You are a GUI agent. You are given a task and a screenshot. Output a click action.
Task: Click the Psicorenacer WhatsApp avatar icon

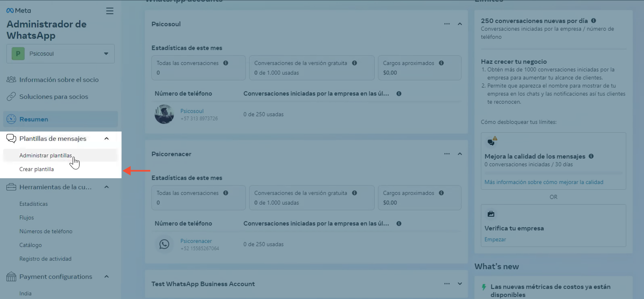pyautogui.click(x=164, y=244)
